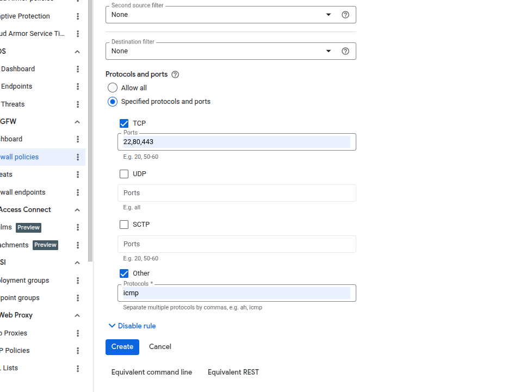Open Equivalent command line

[152, 372]
